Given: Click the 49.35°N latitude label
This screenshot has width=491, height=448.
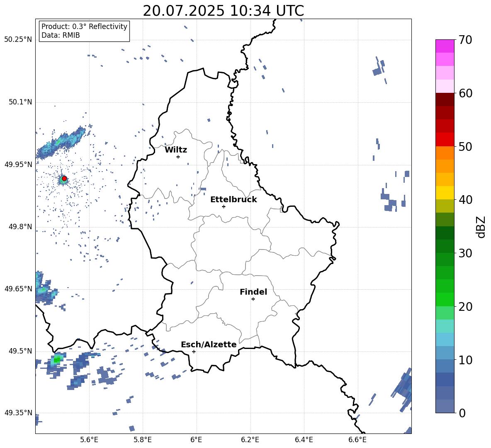Looking at the screenshot, I should pyautogui.click(x=18, y=413).
